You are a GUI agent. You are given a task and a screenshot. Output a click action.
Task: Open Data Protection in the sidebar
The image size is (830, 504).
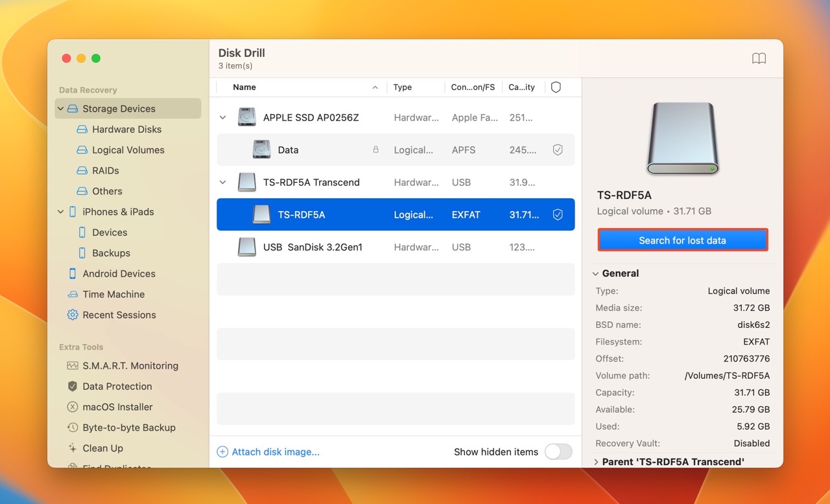click(117, 387)
